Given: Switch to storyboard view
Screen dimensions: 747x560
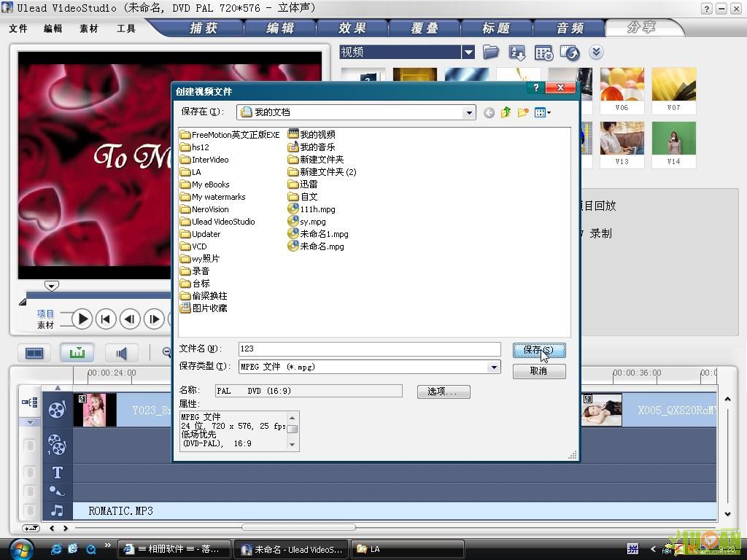Looking at the screenshot, I should pyautogui.click(x=34, y=353).
